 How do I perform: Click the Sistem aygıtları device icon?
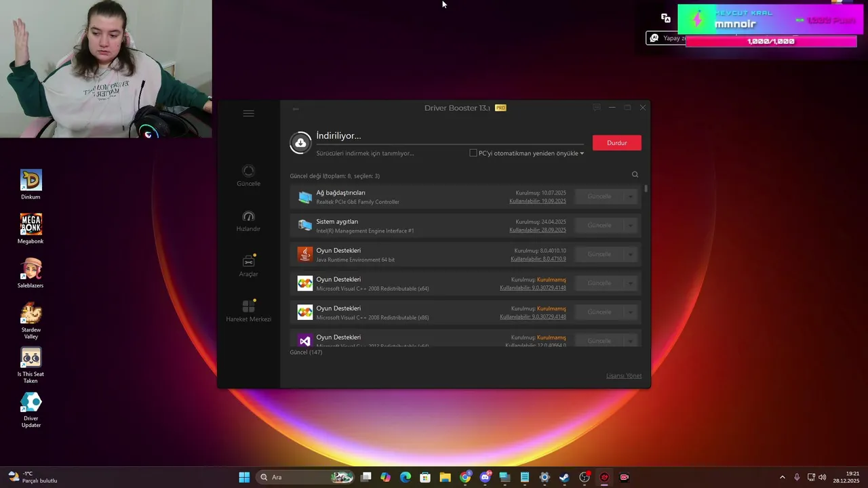[x=305, y=225]
